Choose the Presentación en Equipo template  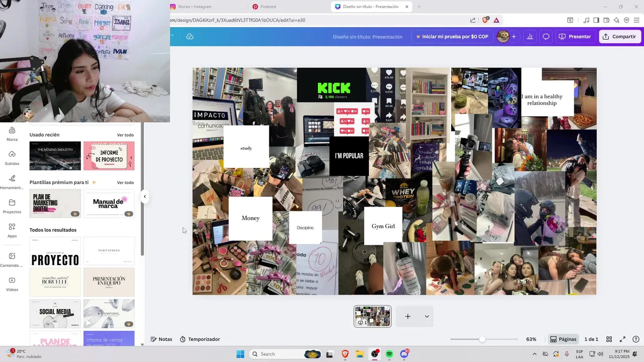click(109, 282)
